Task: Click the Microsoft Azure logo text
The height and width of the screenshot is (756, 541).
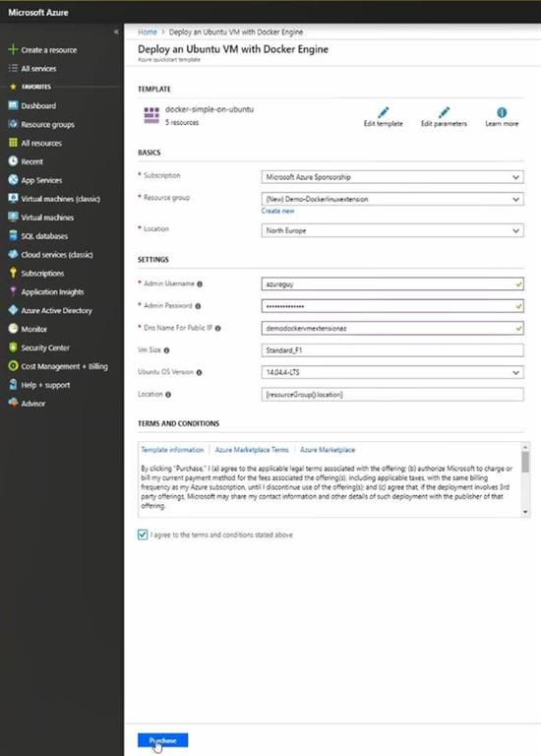Action: [x=38, y=13]
